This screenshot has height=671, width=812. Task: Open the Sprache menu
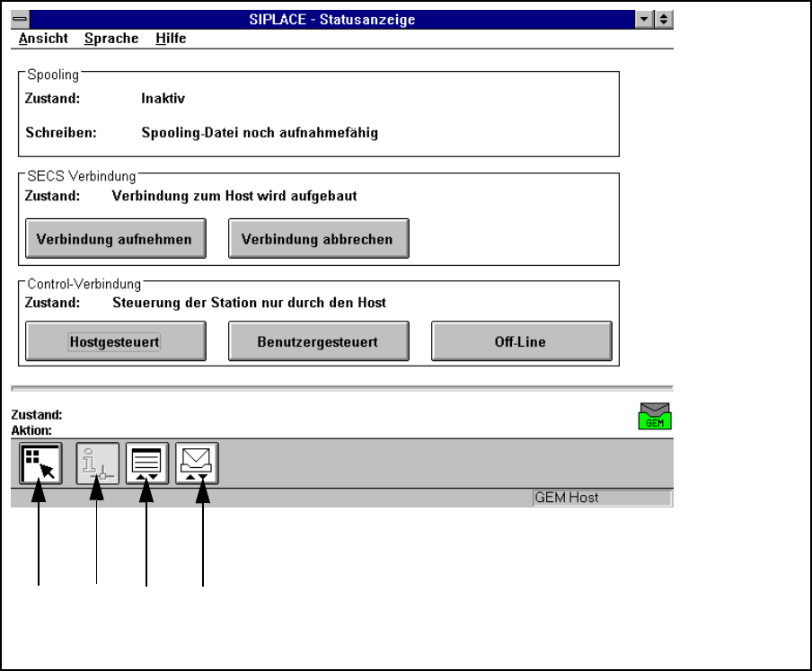pos(111,39)
